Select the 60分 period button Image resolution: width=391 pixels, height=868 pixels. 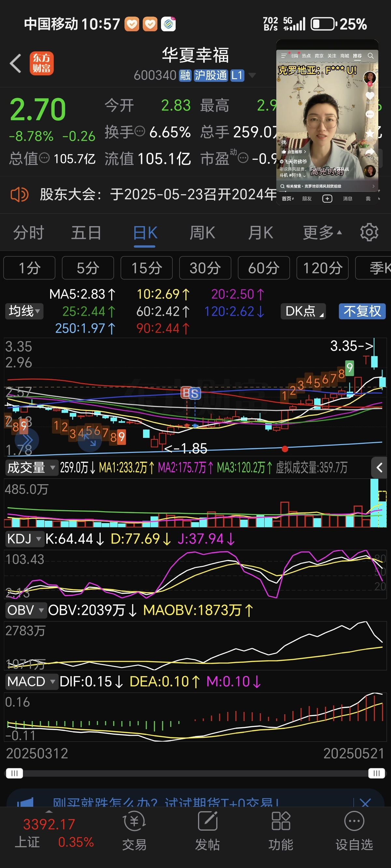(x=264, y=268)
